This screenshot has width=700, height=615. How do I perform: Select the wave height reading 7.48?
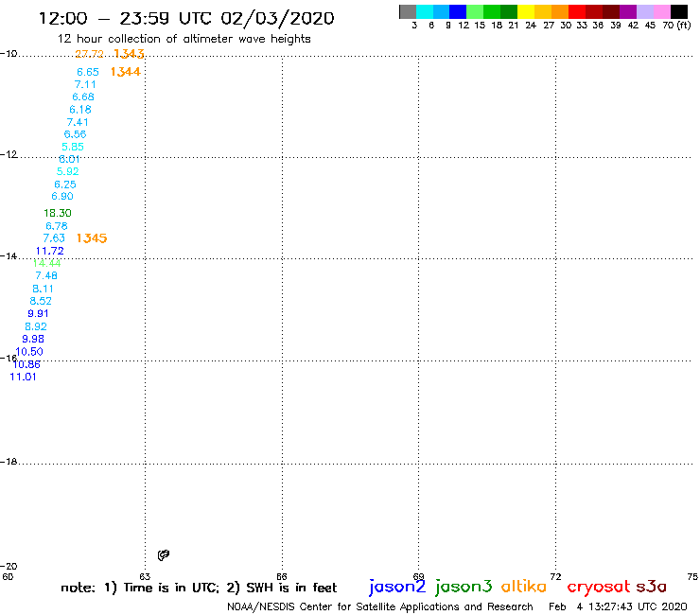(x=46, y=275)
